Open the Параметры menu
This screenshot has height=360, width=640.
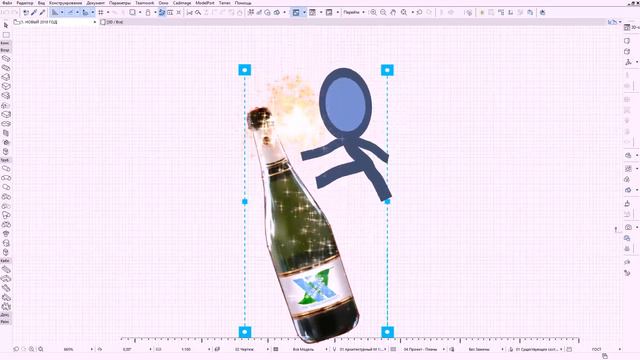coord(120,3)
